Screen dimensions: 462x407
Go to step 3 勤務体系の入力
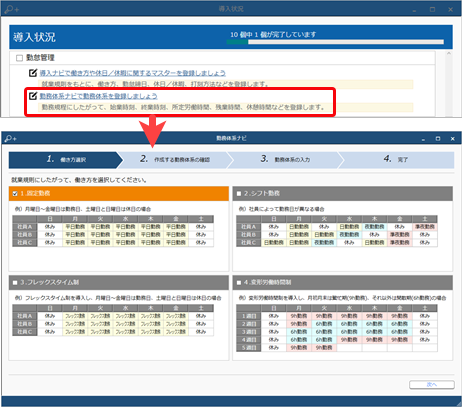click(x=286, y=160)
